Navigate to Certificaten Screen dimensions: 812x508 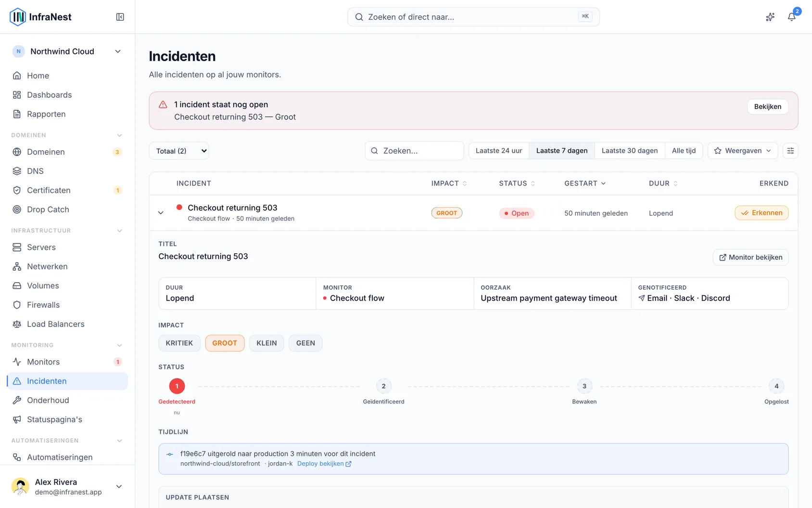click(x=67, y=190)
